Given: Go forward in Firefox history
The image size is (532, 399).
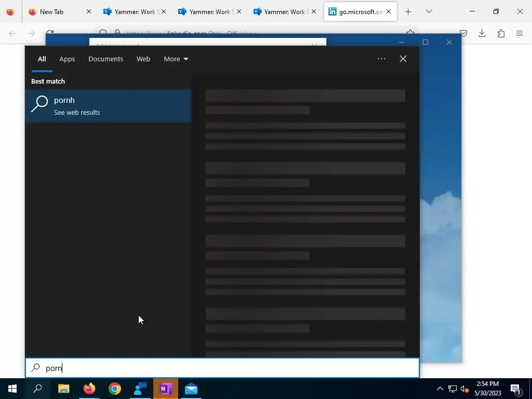Looking at the screenshot, I should (31, 33).
